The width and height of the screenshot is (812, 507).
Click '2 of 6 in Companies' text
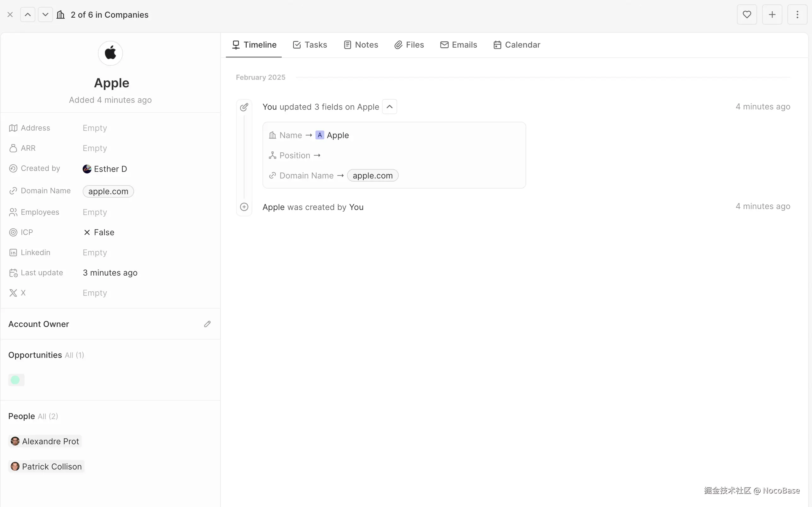coord(110,15)
